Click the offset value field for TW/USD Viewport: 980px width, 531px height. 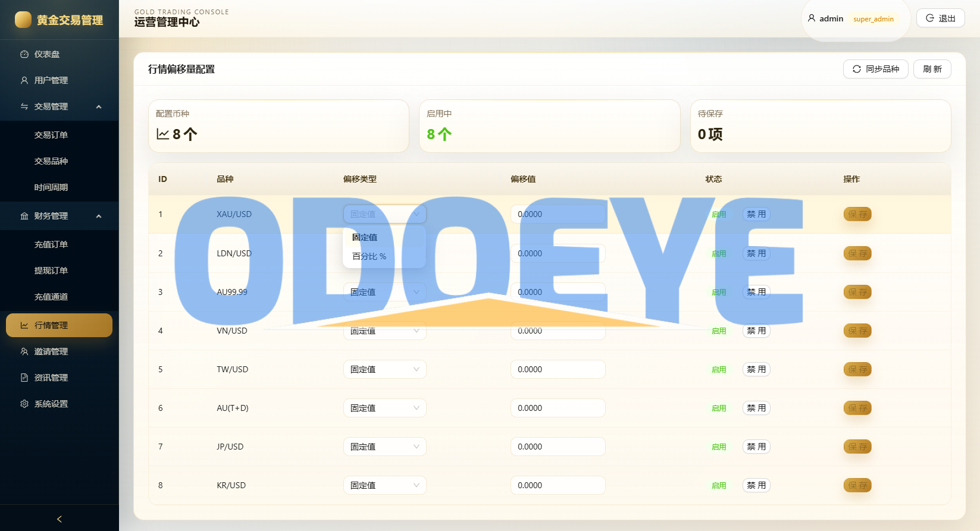pos(558,369)
